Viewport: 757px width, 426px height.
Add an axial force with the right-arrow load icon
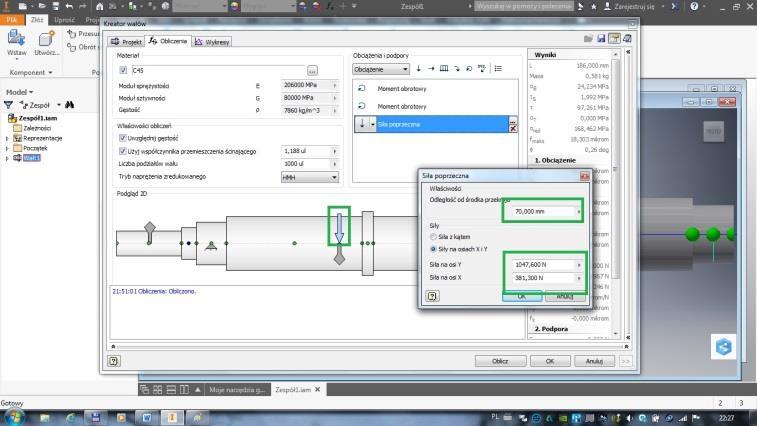(x=431, y=69)
